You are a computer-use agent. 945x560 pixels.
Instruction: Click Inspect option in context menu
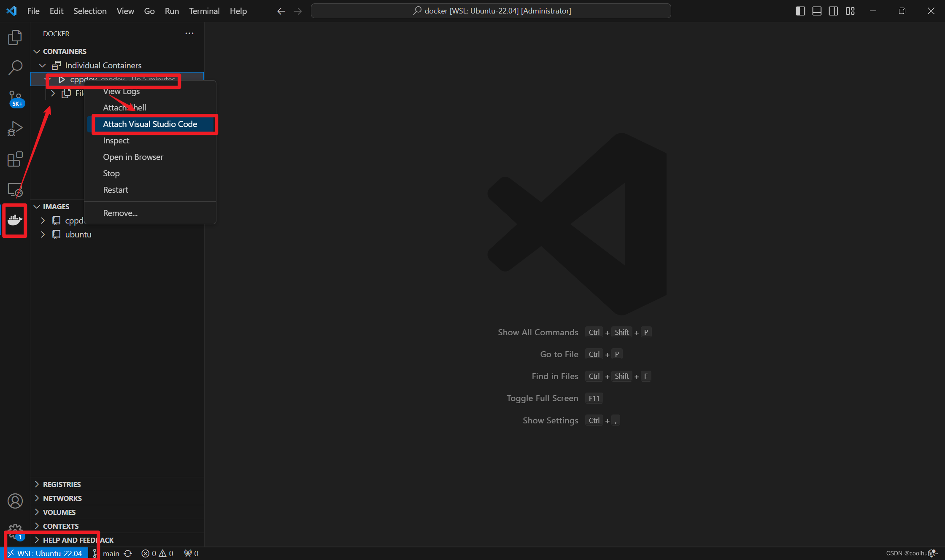116,140
